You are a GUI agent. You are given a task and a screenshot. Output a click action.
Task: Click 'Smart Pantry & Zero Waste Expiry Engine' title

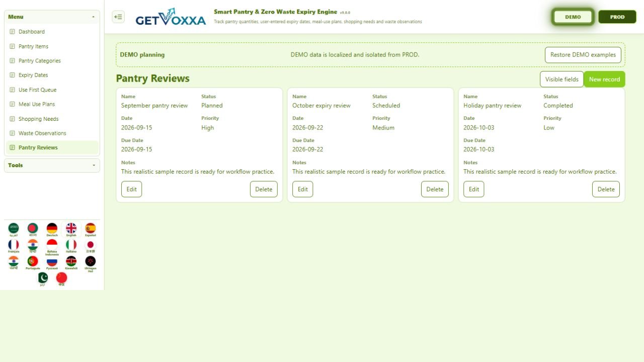[275, 12]
